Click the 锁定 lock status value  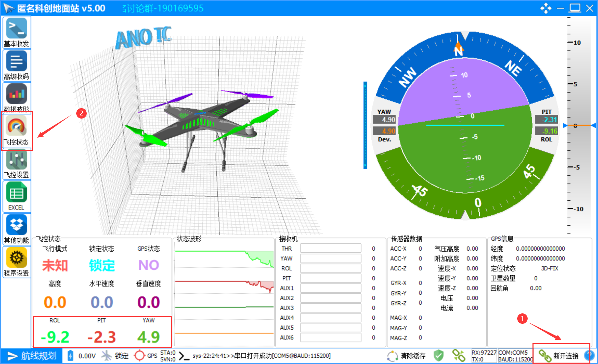point(102,266)
